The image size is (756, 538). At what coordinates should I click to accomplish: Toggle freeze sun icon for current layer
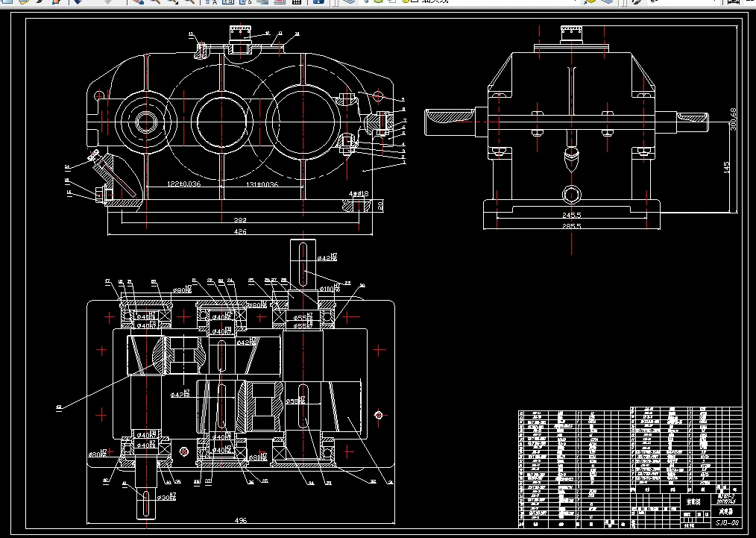(x=378, y=2)
